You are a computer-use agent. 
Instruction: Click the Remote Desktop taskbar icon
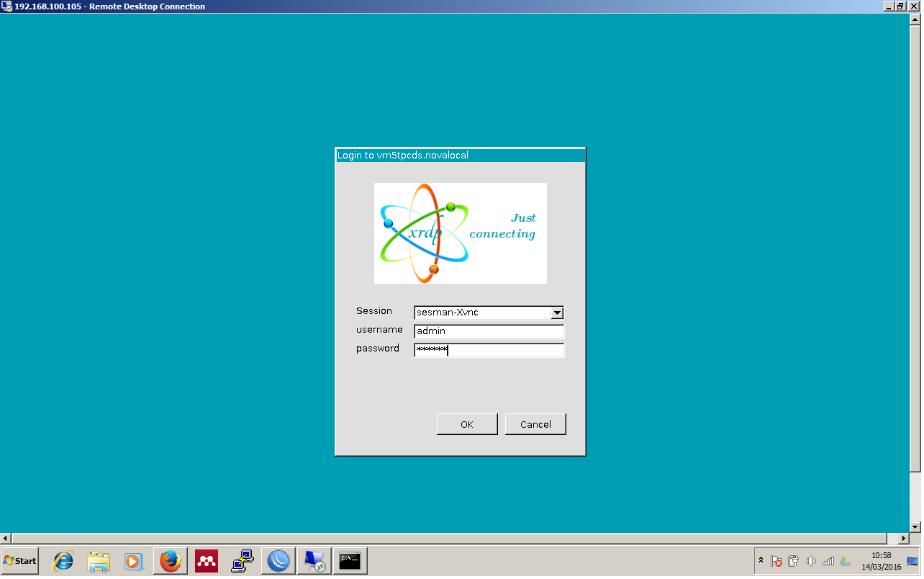314,560
